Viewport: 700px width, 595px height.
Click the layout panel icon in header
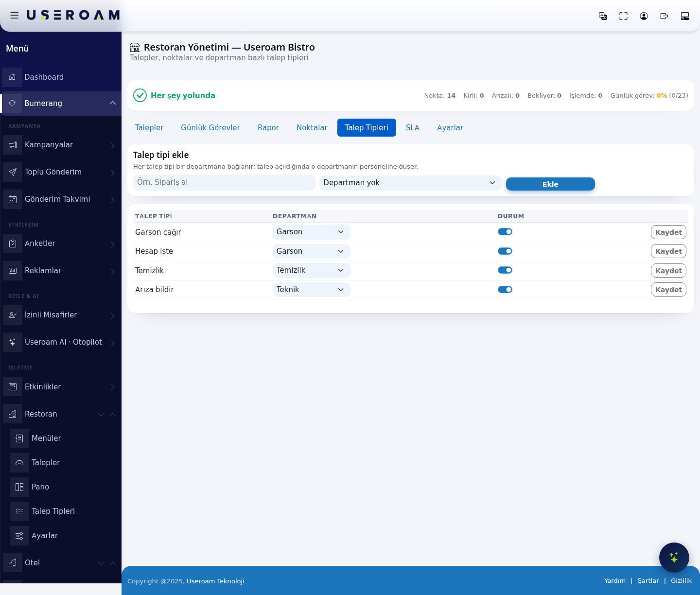(685, 16)
